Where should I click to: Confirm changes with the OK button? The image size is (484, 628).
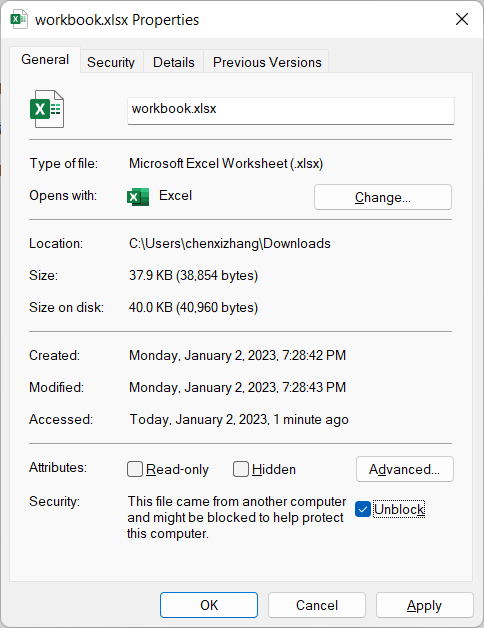point(209,605)
